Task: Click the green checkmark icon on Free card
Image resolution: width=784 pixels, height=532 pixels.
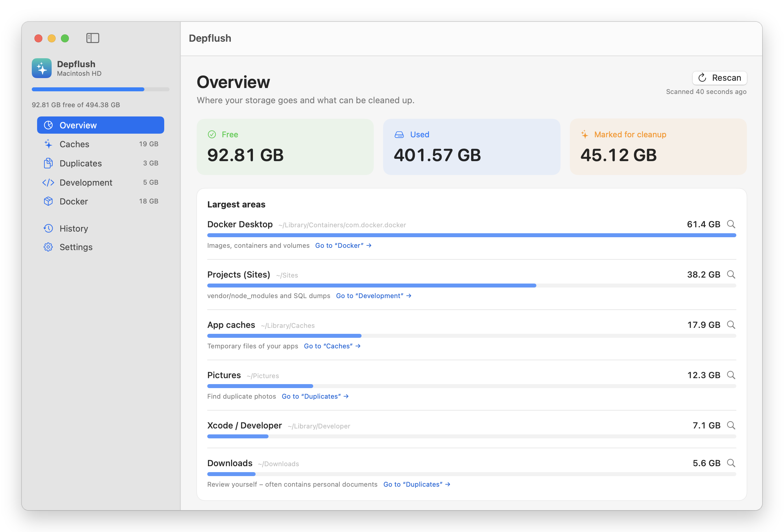Action: pyautogui.click(x=212, y=135)
